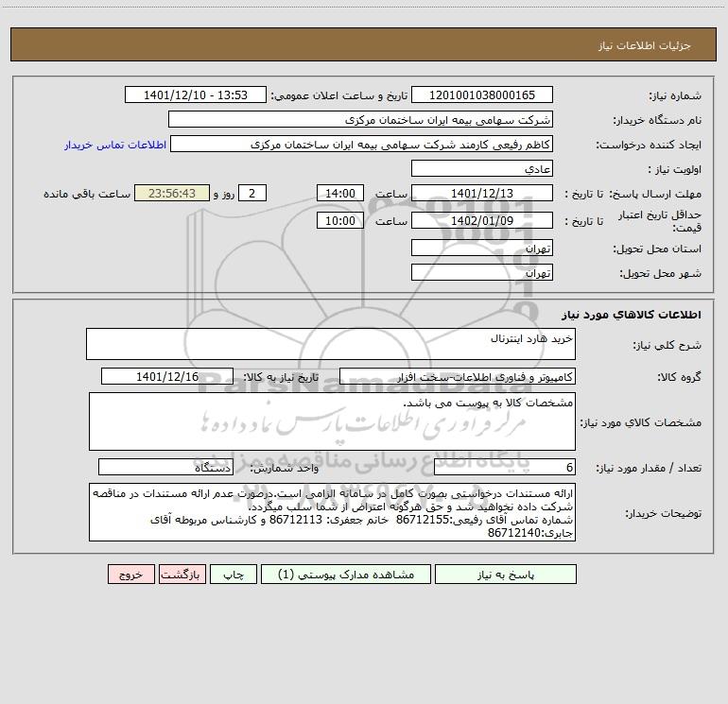Click the خروج exit button

[130, 575]
